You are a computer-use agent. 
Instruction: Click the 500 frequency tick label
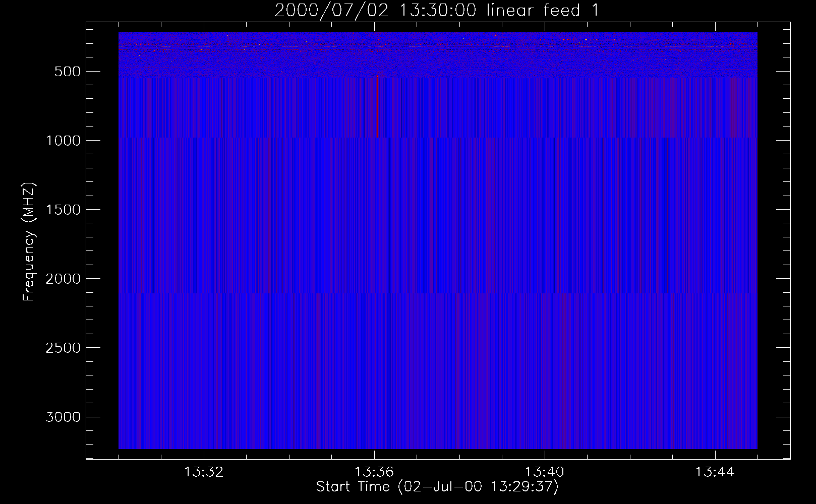pos(68,72)
